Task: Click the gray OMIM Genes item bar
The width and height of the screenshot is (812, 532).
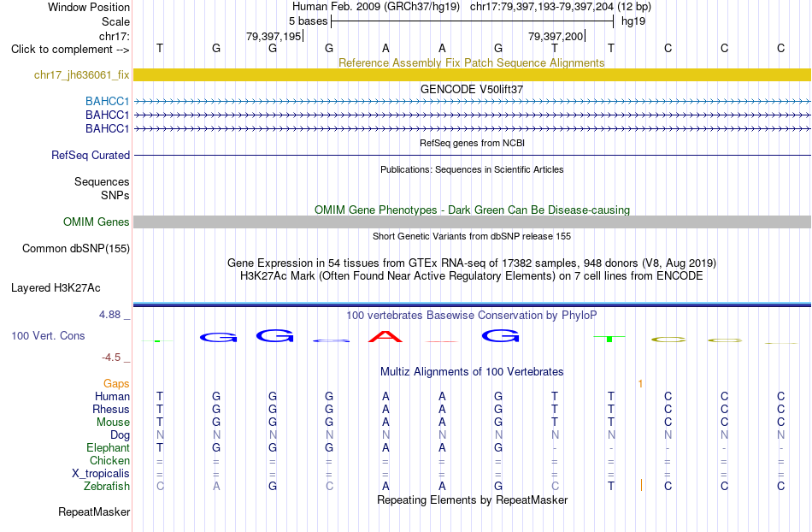Action: click(x=472, y=222)
